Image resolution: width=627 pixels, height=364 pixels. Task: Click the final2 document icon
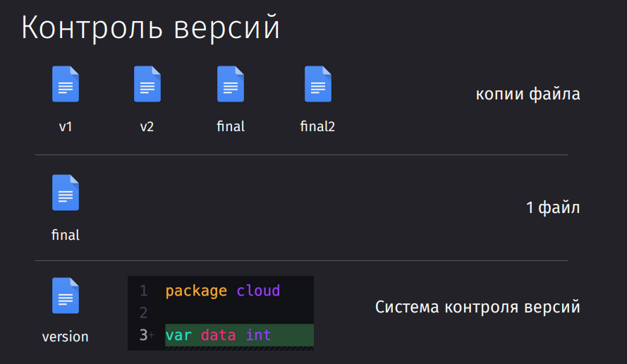(318, 84)
